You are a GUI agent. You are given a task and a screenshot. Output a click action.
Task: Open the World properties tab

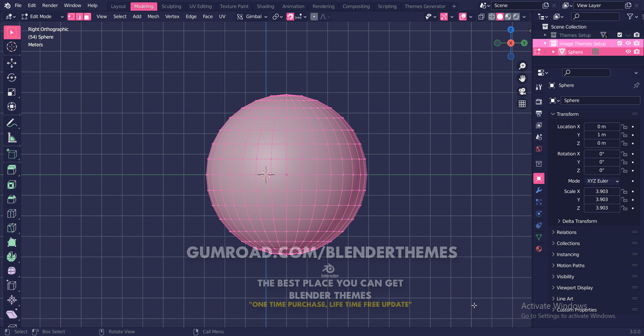click(539, 149)
